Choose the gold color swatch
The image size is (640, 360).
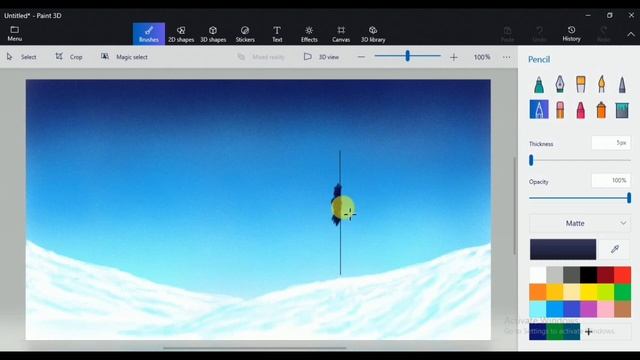pos(554,292)
